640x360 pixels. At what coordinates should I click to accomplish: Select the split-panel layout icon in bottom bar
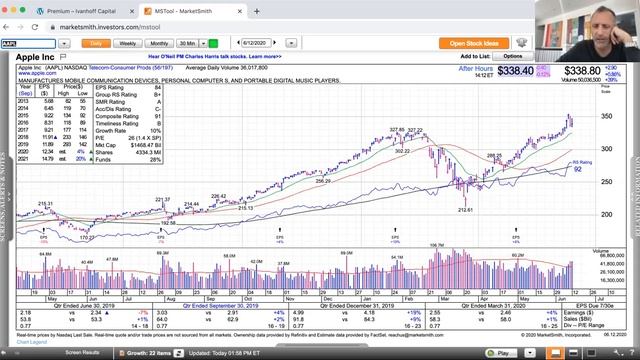coord(573,353)
